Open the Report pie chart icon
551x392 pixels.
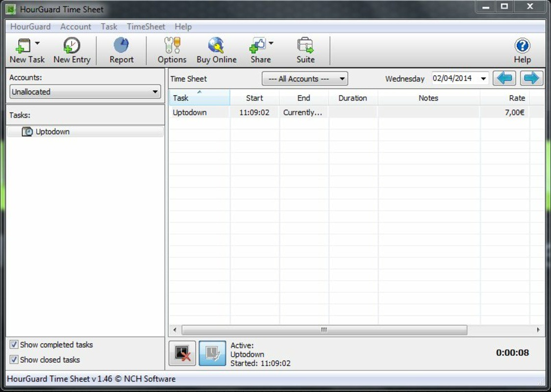pyautogui.click(x=121, y=45)
